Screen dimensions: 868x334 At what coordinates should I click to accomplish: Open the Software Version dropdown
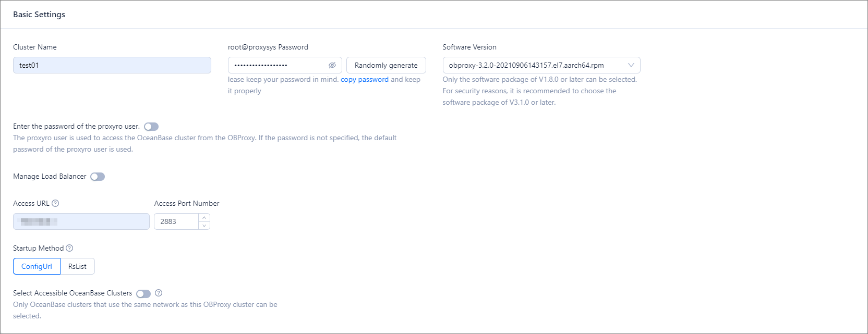click(x=535, y=65)
